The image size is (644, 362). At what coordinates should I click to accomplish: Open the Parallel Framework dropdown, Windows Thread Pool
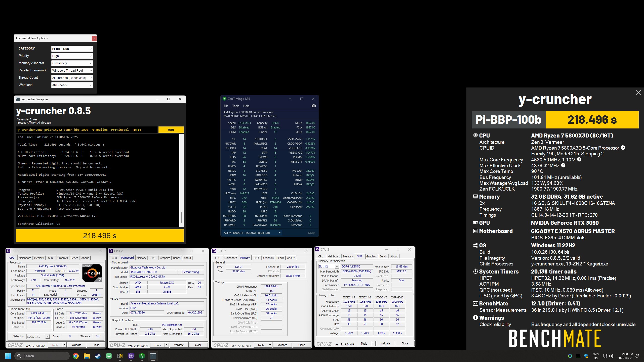click(72, 71)
